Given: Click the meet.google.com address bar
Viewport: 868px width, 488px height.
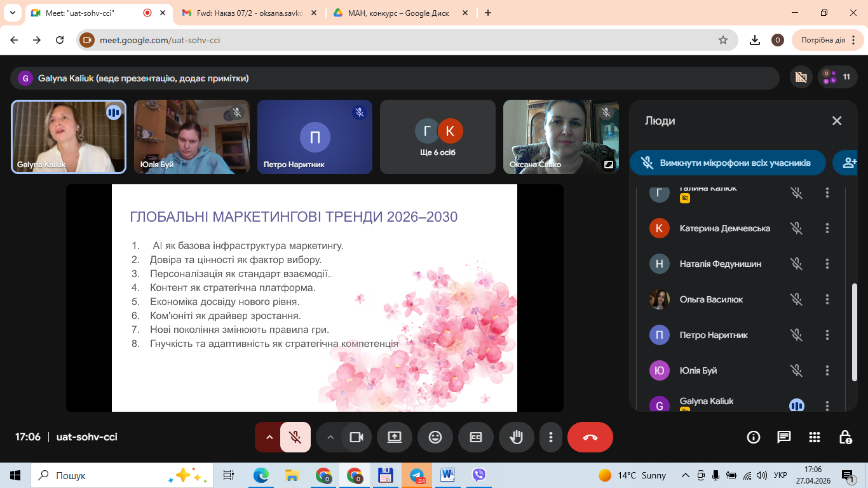Looking at the screenshot, I should (x=407, y=40).
